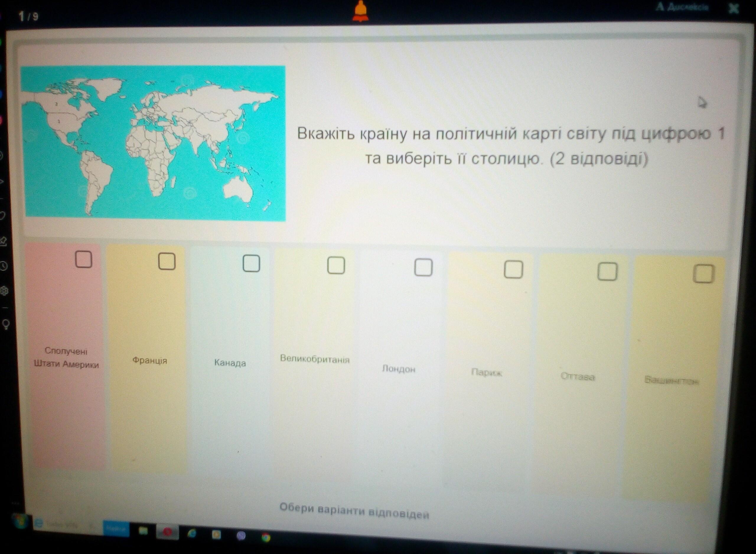Open the gear settings icon in sidebar
This screenshot has height=554, width=756.
[4, 291]
